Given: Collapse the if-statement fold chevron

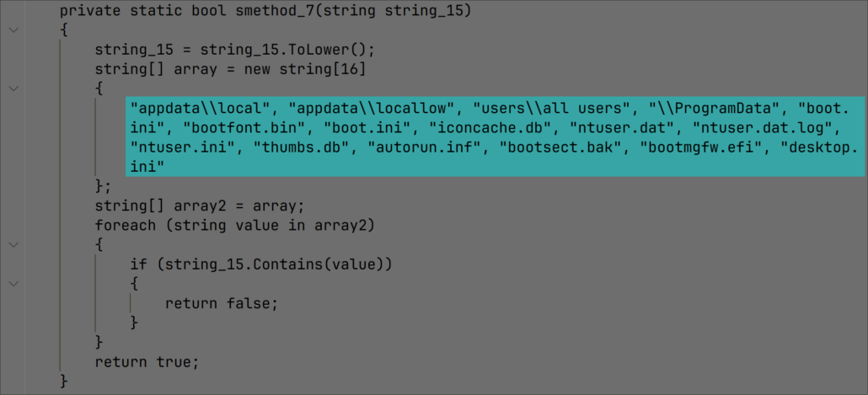Looking at the screenshot, I should click(13, 284).
